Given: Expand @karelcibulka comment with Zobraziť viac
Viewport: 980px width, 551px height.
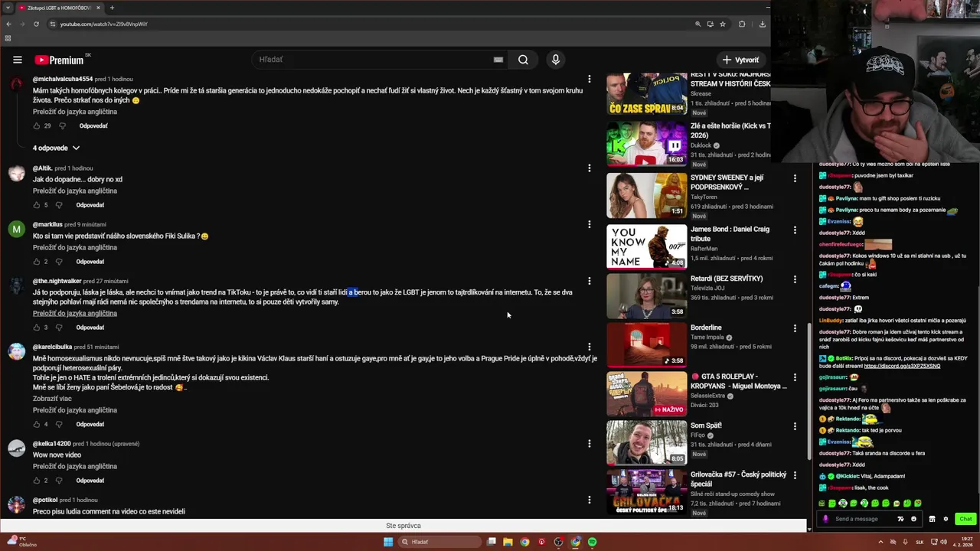Looking at the screenshot, I should click(x=52, y=399).
